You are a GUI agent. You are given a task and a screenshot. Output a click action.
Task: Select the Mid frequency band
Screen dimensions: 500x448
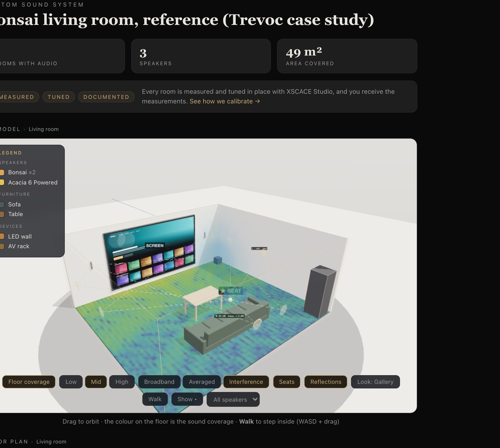pyautogui.click(x=96, y=382)
